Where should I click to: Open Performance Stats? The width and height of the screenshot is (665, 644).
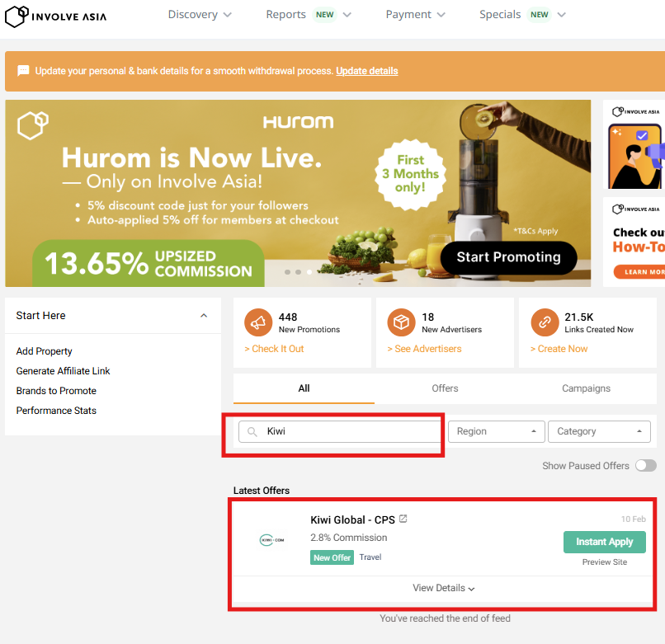pos(56,411)
